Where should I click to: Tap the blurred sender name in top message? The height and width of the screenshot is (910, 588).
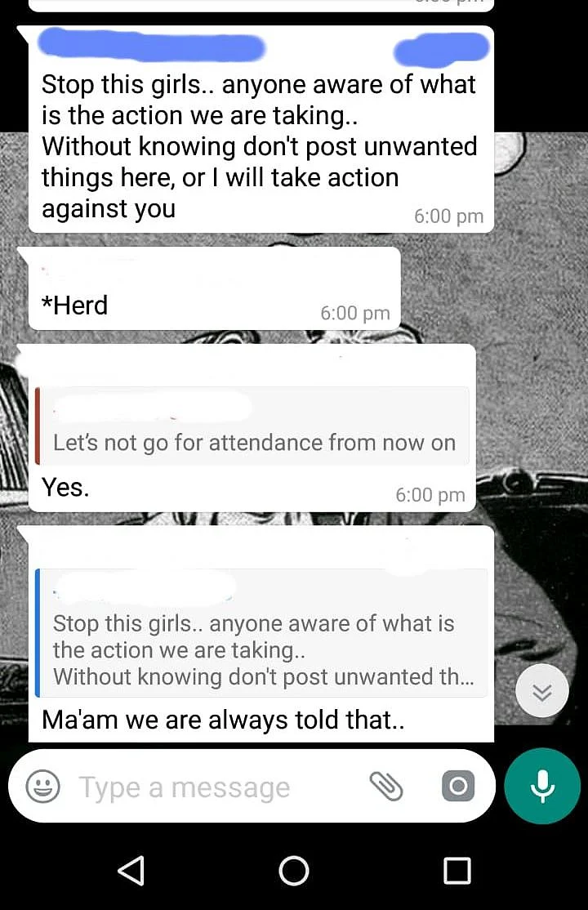[x=151, y=47]
